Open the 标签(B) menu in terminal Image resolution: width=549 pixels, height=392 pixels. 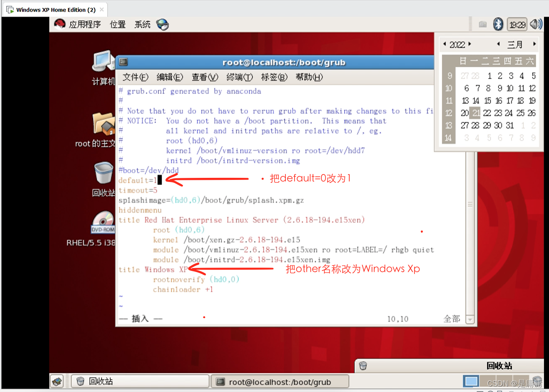pyautogui.click(x=274, y=77)
